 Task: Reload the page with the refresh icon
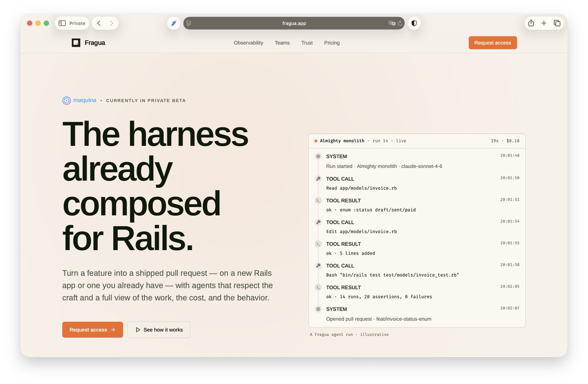pos(400,23)
